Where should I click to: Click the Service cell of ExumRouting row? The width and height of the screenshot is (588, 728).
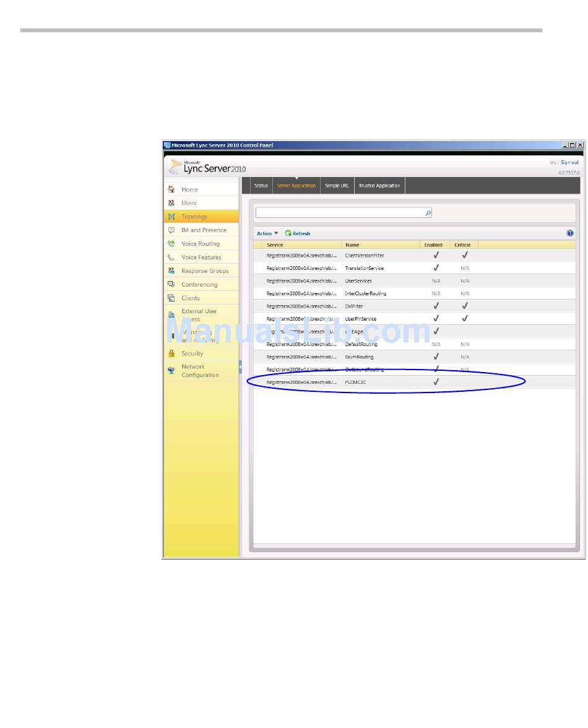click(301, 357)
